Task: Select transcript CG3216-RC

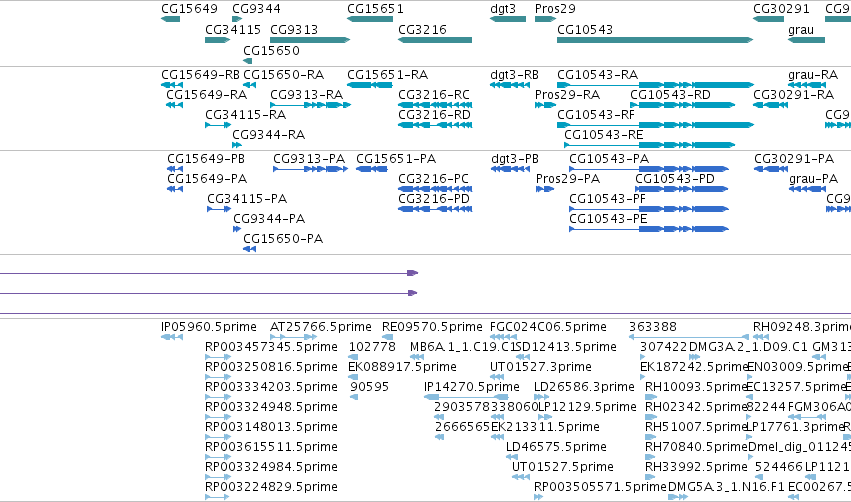Action: 435,105
